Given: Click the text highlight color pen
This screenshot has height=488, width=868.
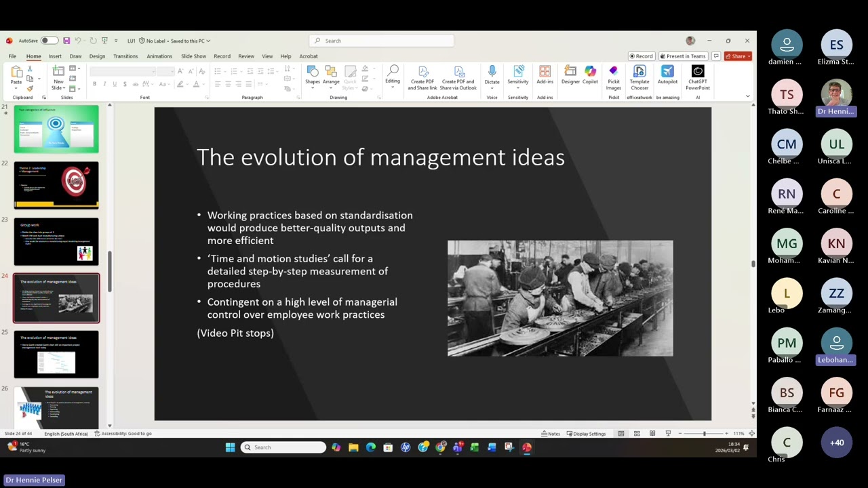Looking at the screenshot, I should (180, 84).
